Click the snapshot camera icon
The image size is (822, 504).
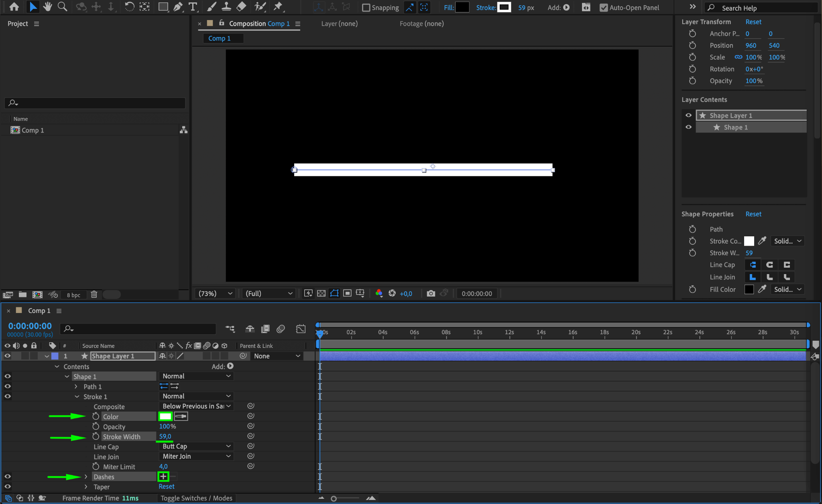pyautogui.click(x=431, y=293)
